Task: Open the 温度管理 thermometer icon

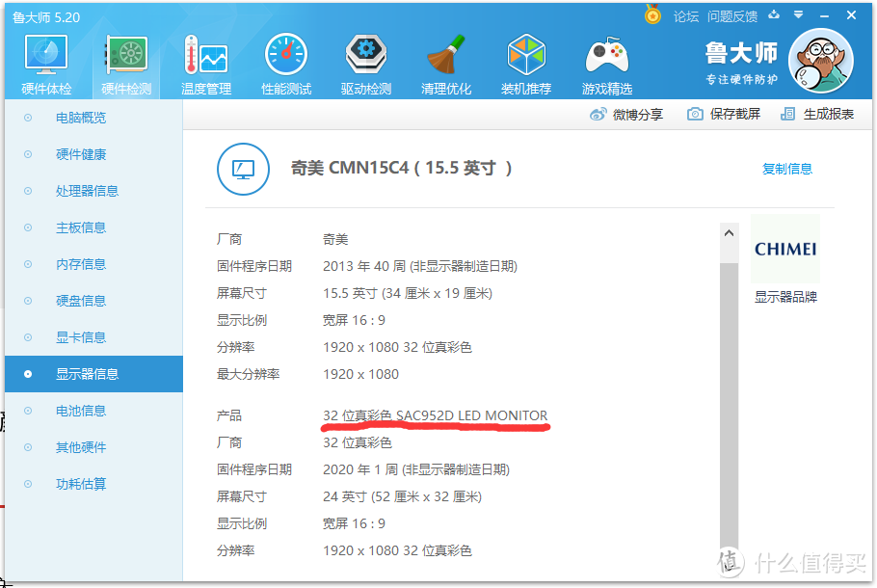Action: [206, 54]
